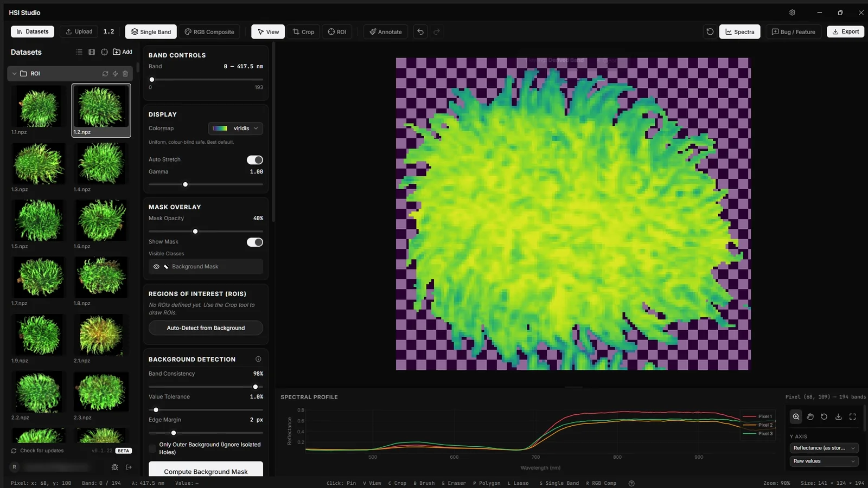Toggle Show Mask switch
Viewport: 868px width, 488px height.
(254, 242)
